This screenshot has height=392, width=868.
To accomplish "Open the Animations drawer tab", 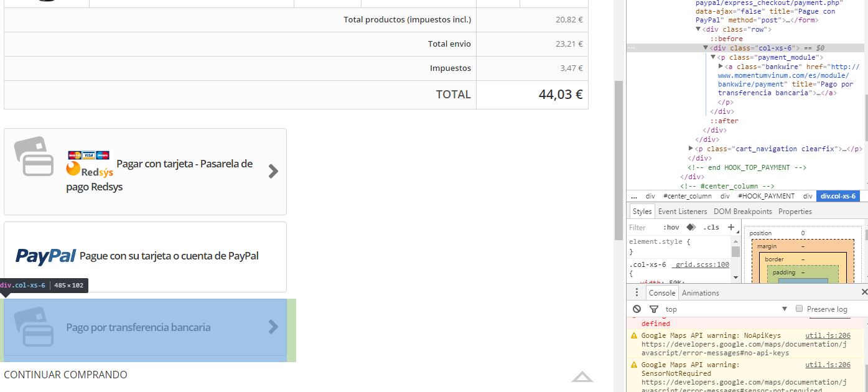I will coord(700,293).
